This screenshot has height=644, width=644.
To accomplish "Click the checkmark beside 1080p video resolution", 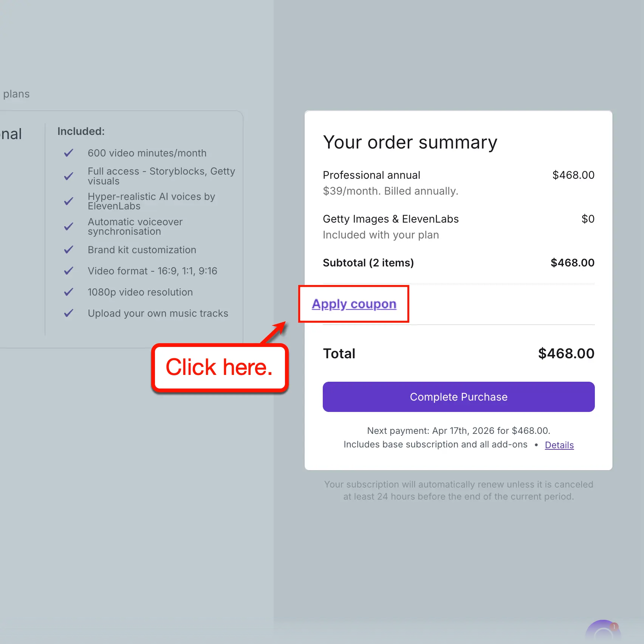I will point(69,292).
